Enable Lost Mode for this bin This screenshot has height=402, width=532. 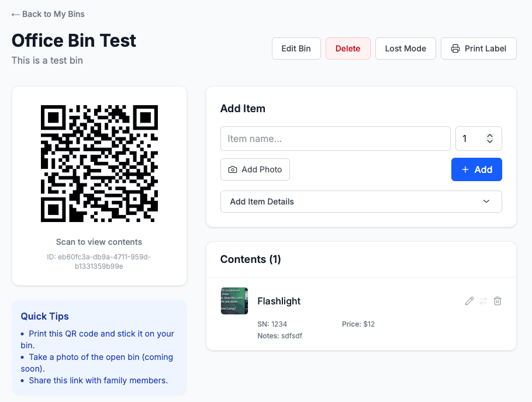(x=405, y=48)
